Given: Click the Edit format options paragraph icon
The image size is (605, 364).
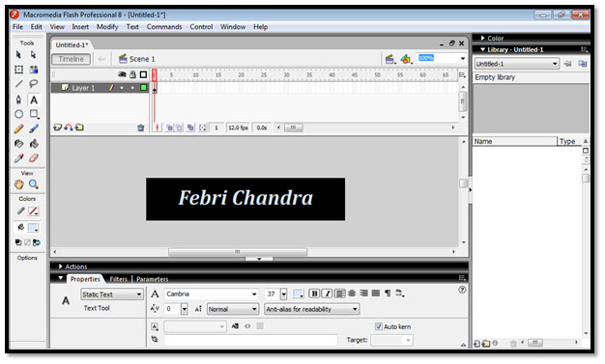Looking at the screenshot, I should coord(388,294).
